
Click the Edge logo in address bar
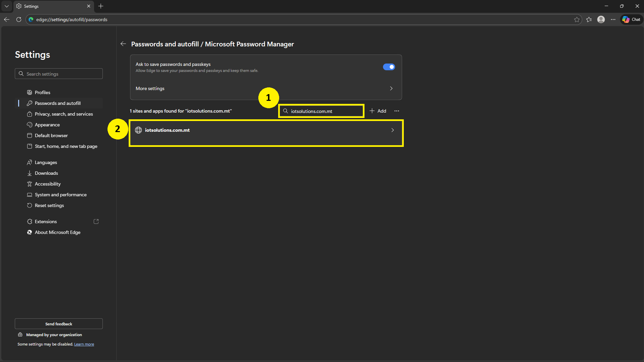pos(31,19)
